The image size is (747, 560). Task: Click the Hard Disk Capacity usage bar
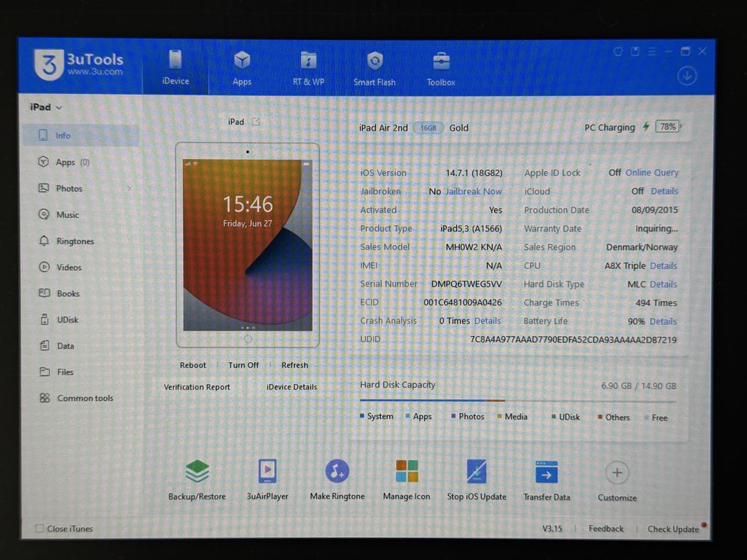point(518,401)
